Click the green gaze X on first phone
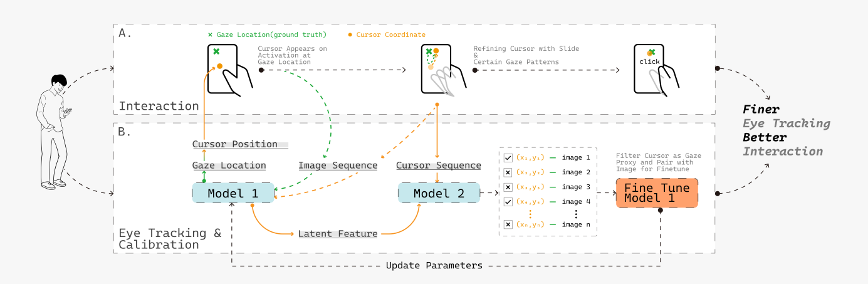The height and width of the screenshot is (284, 868). pyautogui.click(x=216, y=51)
